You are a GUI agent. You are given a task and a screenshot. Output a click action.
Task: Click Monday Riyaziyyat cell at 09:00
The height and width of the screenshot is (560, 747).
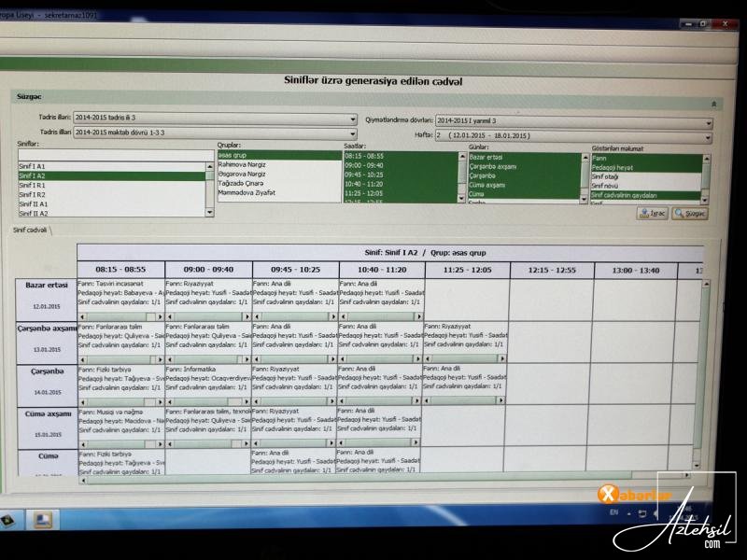tap(207, 293)
